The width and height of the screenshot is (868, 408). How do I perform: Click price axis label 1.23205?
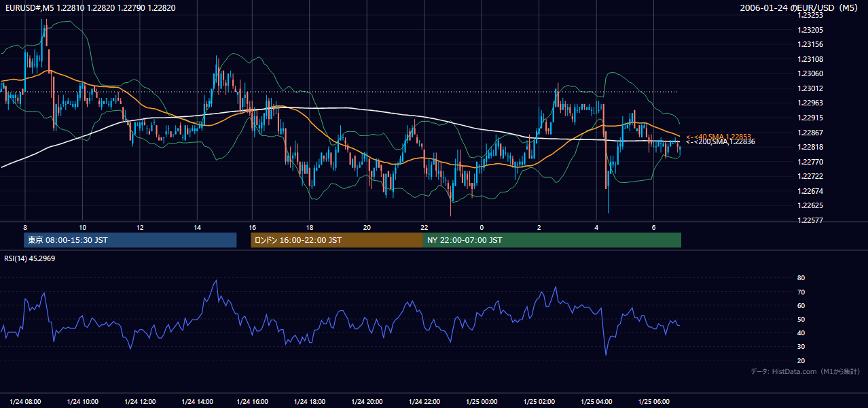click(x=810, y=30)
